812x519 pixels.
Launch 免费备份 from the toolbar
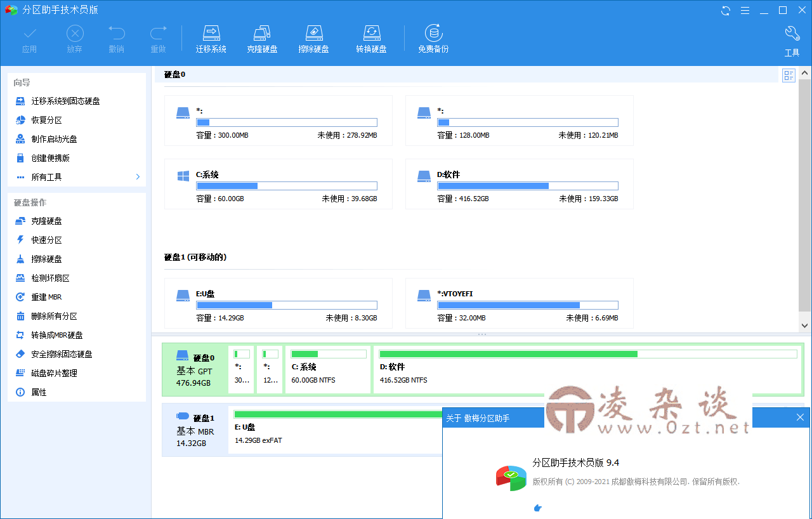[433, 39]
